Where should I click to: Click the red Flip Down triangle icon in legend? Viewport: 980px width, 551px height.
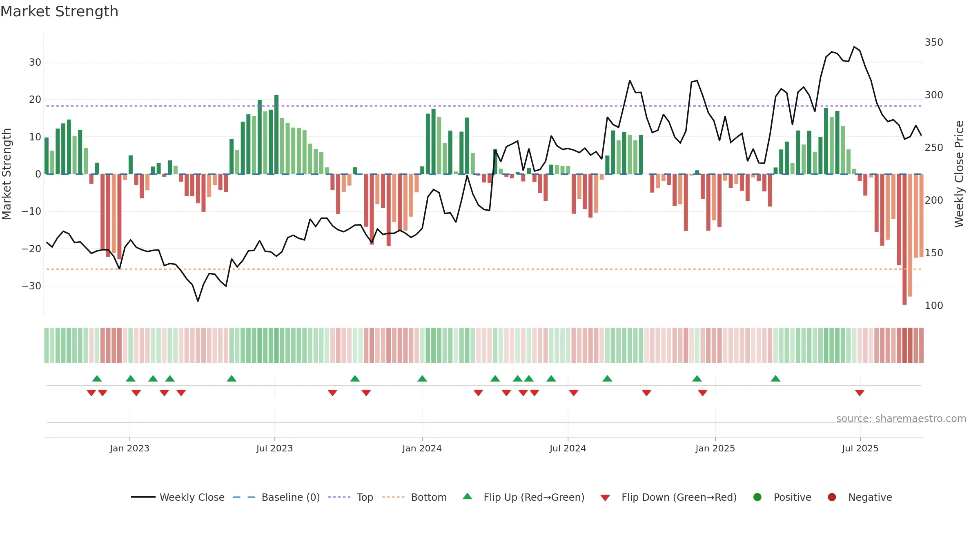click(605, 498)
